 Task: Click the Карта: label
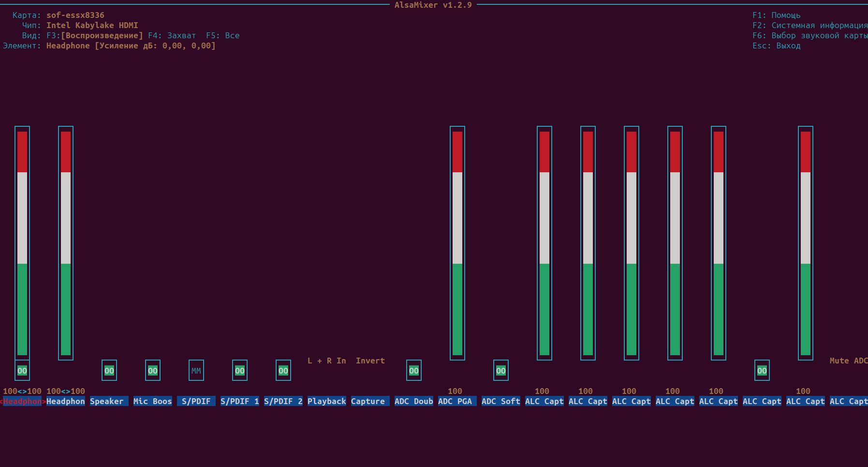pyautogui.click(x=27, y=15)
